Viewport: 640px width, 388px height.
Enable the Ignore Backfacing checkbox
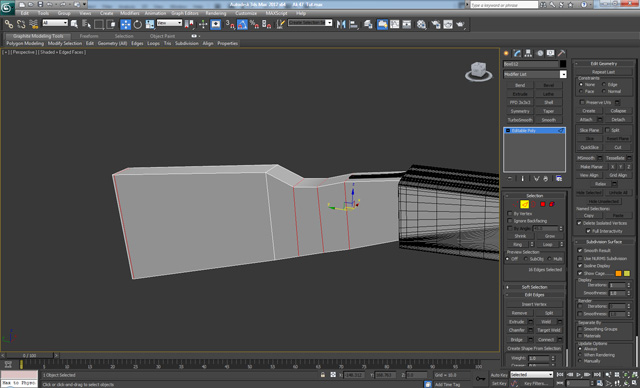point(509,221)
